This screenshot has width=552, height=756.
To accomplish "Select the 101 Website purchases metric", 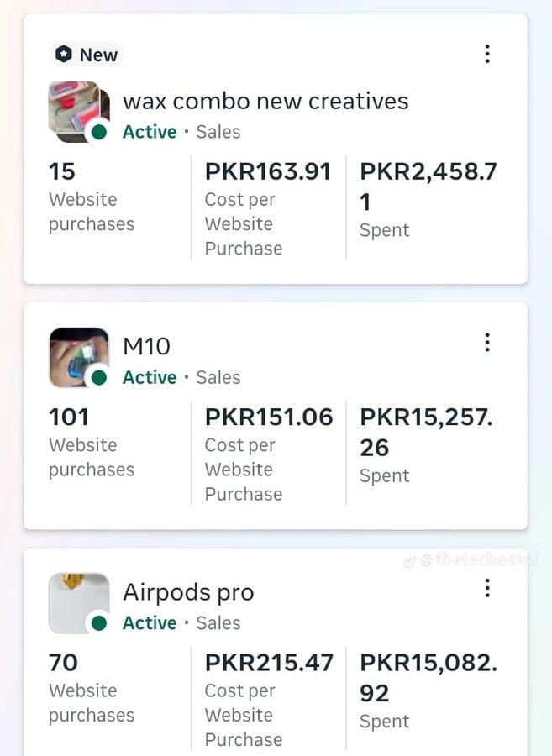I will (92, 443).
